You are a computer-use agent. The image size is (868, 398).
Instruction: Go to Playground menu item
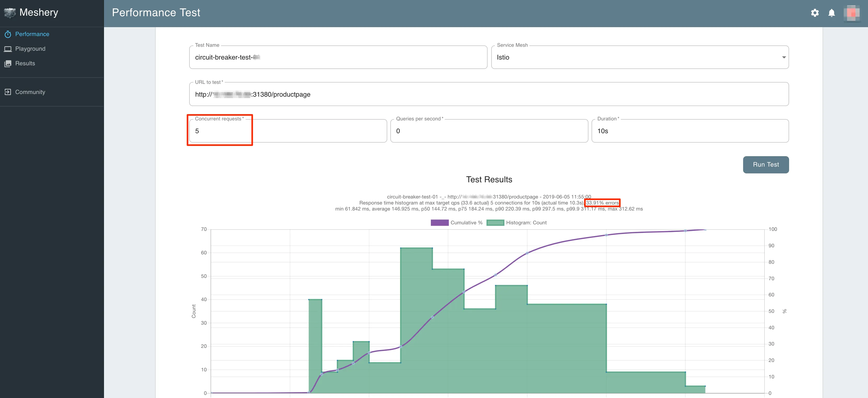tap(30, 49)
